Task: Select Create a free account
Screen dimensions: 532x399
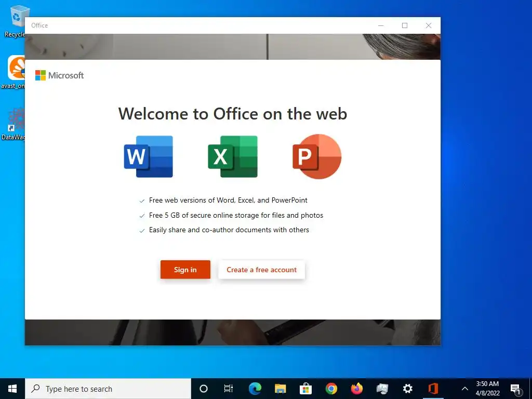Action: click(x=262, y=270)
